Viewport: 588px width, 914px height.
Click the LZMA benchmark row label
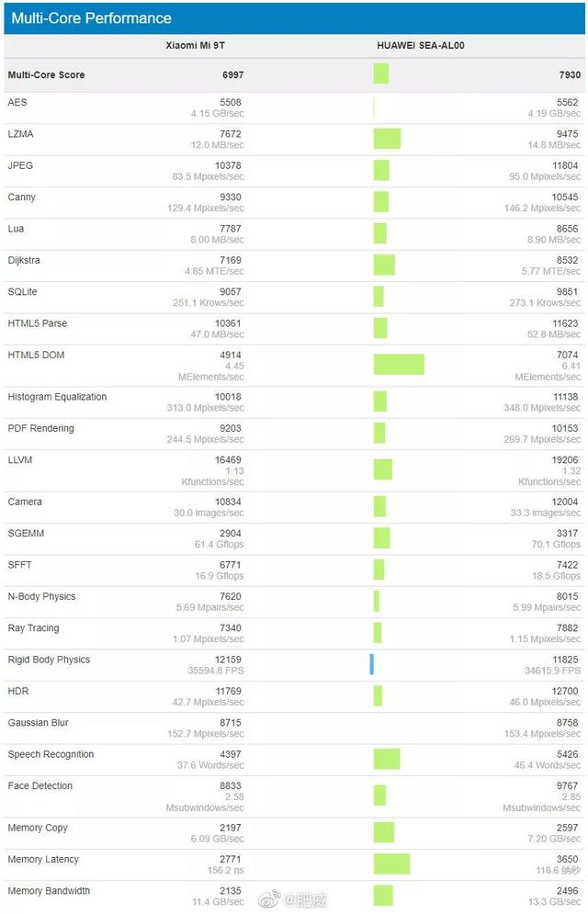point(21,134)
